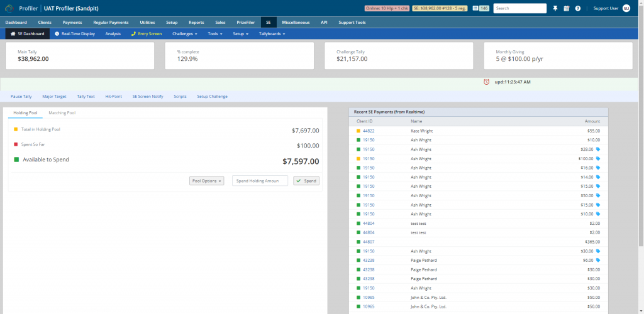Image resolution: width=644 pixels, height=314 pixels.
Task: Click the tag icon on the $14.00 row
Action: pos(598,177)
